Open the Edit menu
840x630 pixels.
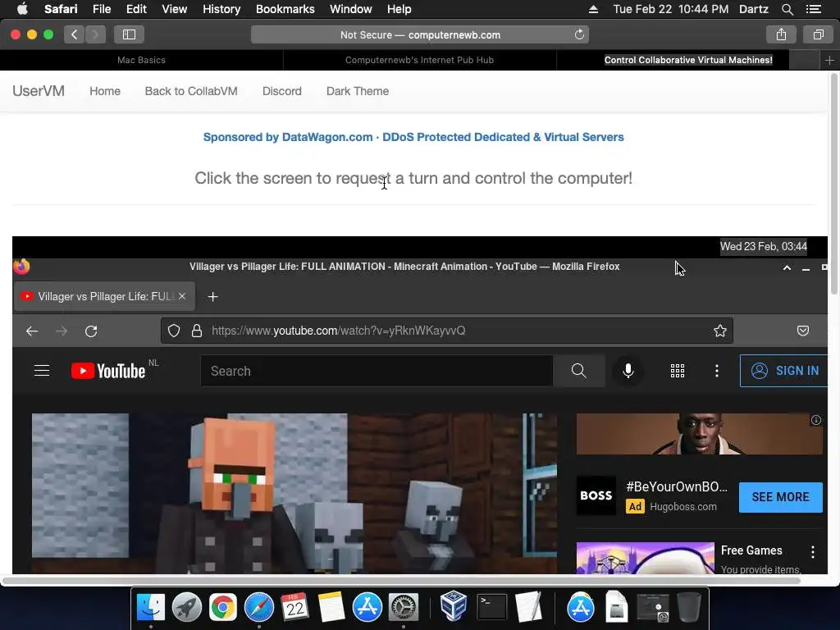click(x=136, y=9)
